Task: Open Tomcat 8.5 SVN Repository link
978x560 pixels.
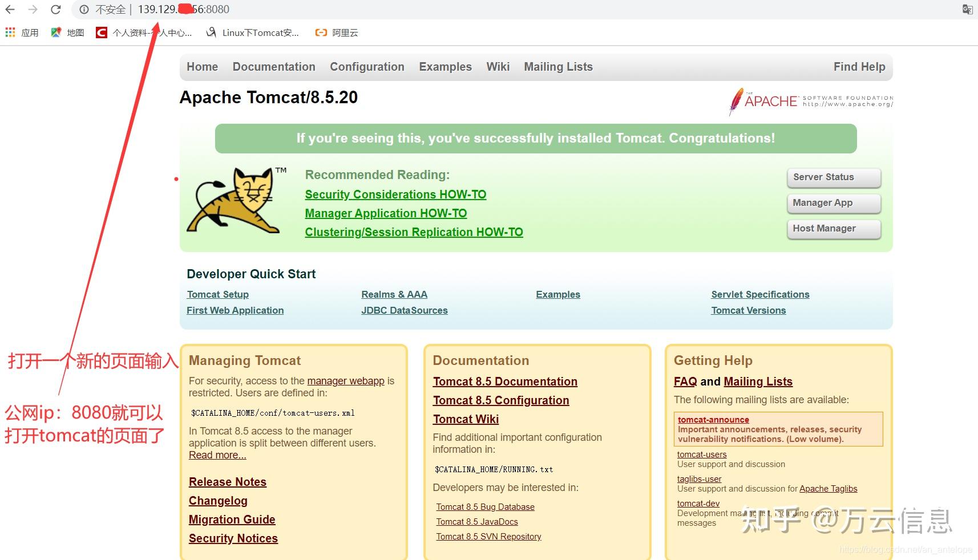Action: tap(489, 537)
